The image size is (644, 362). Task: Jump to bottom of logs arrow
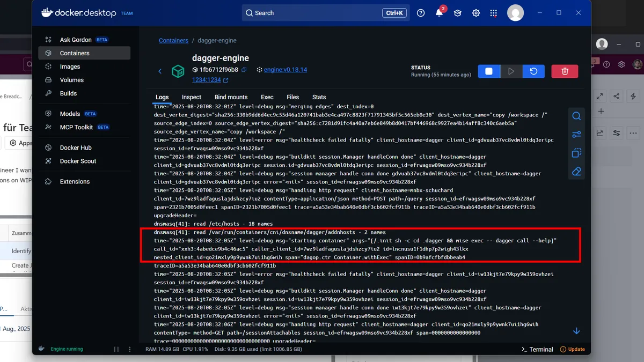pos(576,331)
